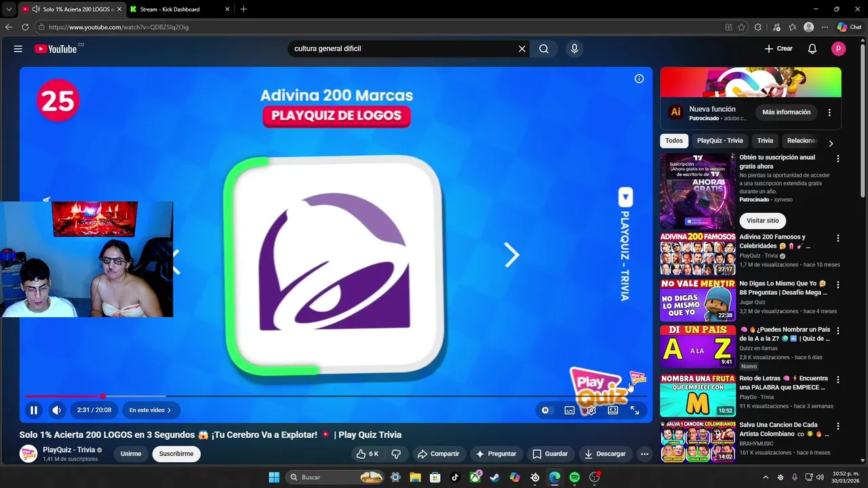Open 'No Digas Lo Mismo Que Yo' thumbnail
Screen dimensions: 868x488
(698, 300)
